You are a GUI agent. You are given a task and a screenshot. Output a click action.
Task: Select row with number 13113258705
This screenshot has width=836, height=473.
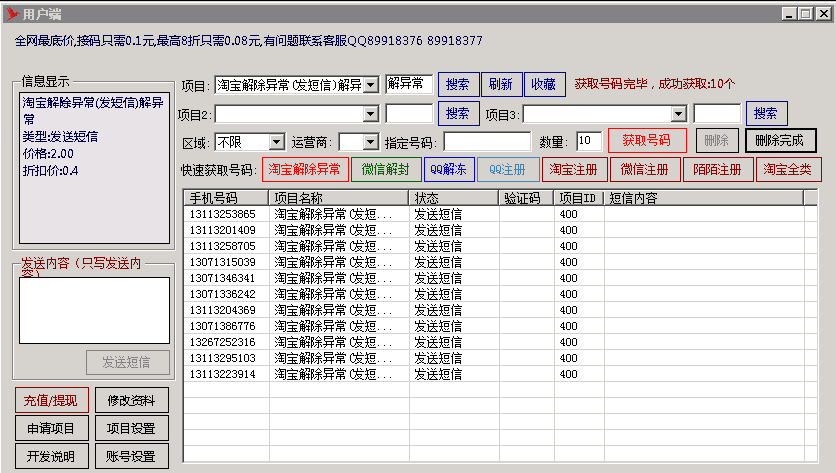(500, 246)
